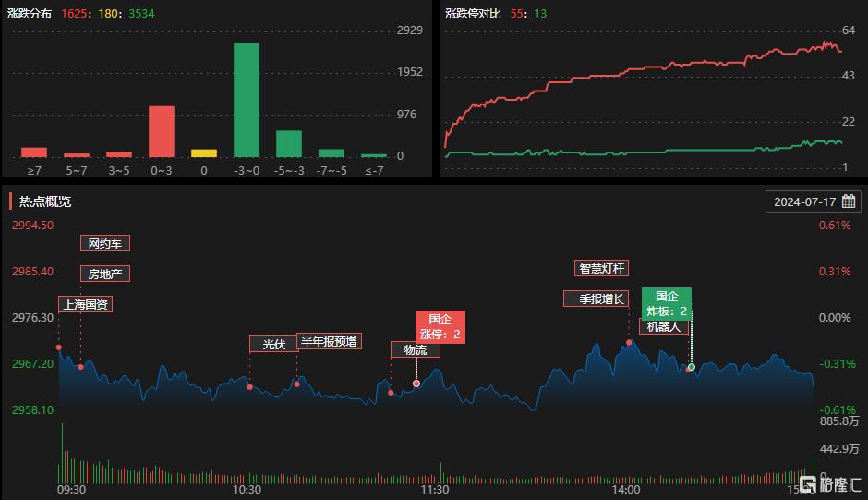Click the red 3~5 distribution bar

(x=119, y=154)
